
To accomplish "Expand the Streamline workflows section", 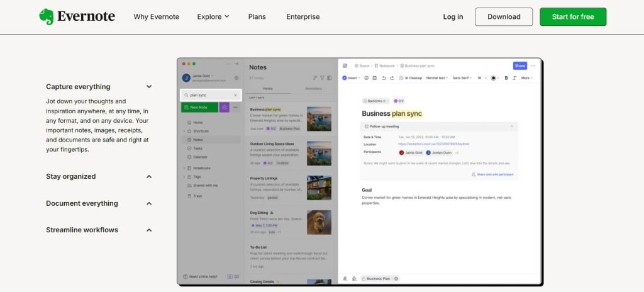I will 149,230.
